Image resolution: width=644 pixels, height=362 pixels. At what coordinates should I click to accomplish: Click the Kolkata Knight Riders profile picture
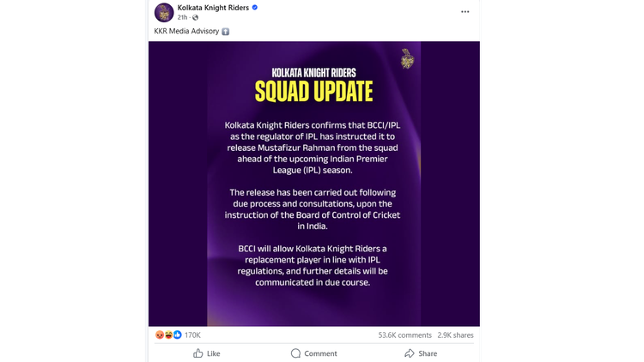click(x=164, y=12)
